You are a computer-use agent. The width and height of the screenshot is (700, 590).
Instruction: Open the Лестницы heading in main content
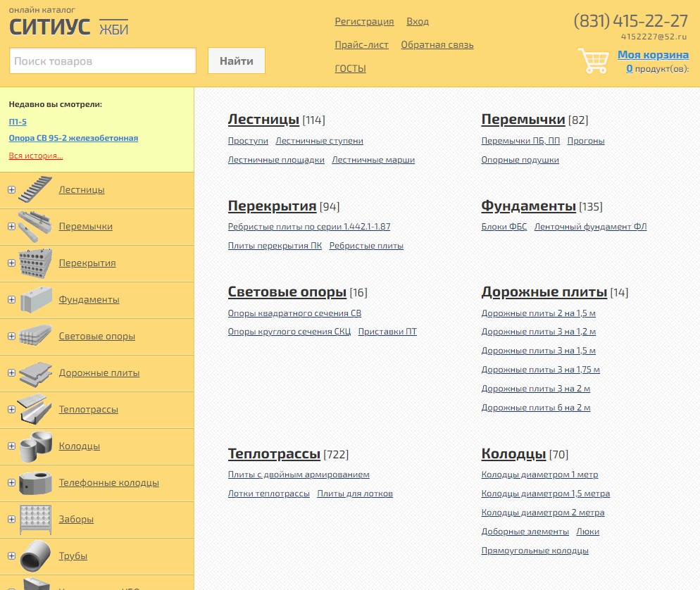click(263, 120)
